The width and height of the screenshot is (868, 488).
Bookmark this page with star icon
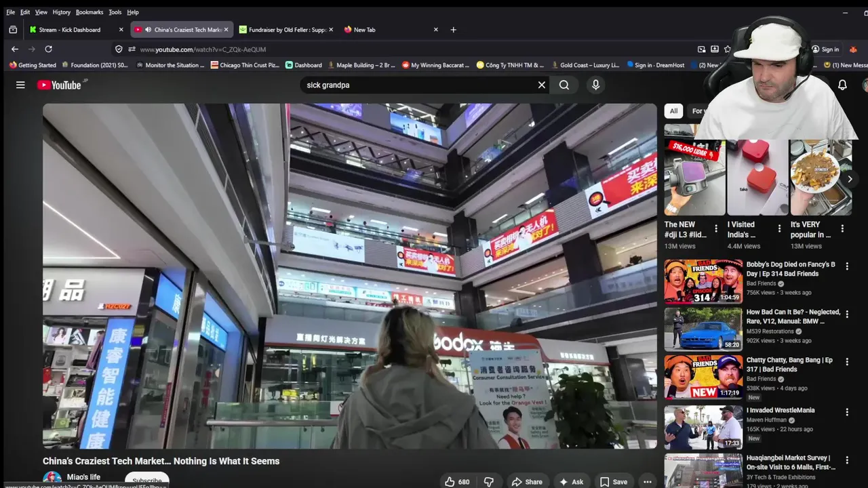728,49
